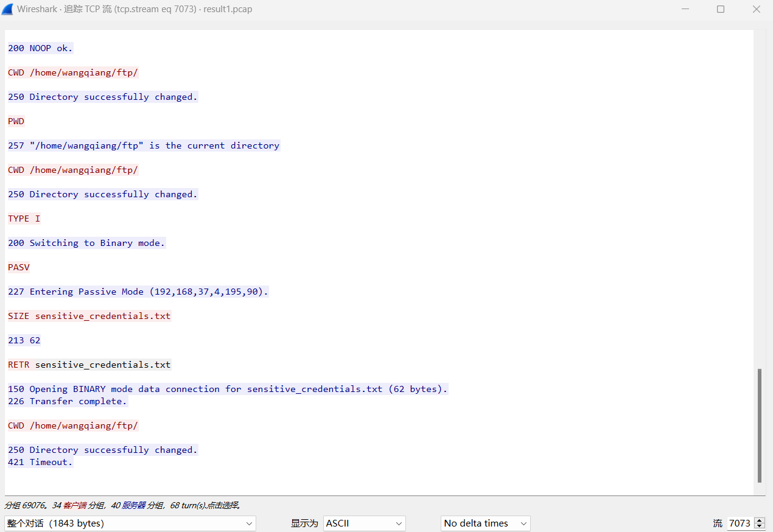Viewport: 773px width, 532px height.
Task: Maximize the Wireshark follow stream window
Action: tap(721, 9)
